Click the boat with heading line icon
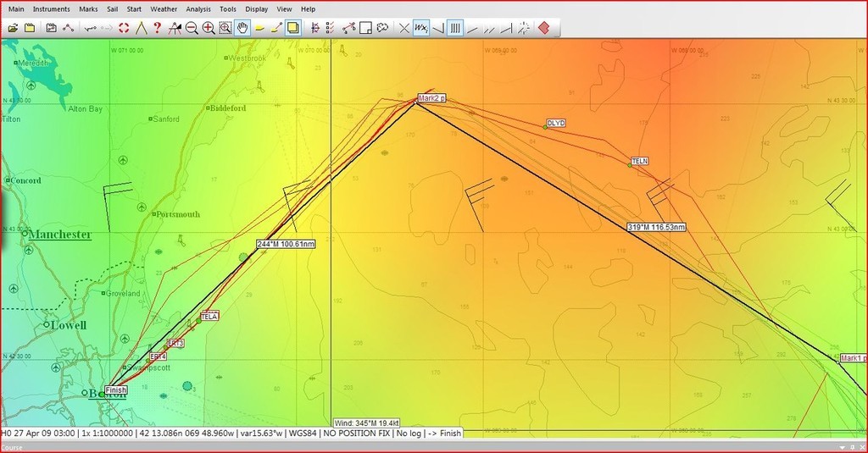Viewport: 868px width, 453px height. (x=276, y=28)
